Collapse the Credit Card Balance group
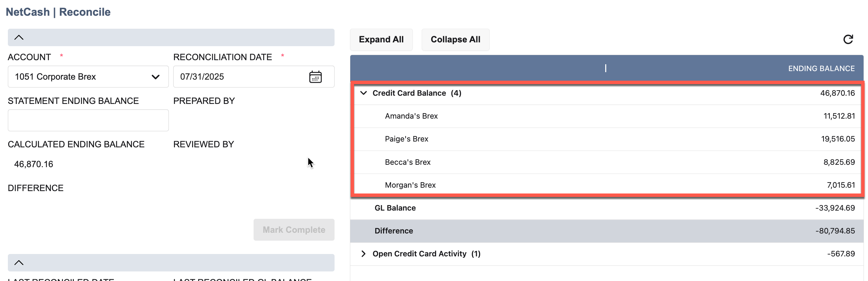 pos(364,93)
